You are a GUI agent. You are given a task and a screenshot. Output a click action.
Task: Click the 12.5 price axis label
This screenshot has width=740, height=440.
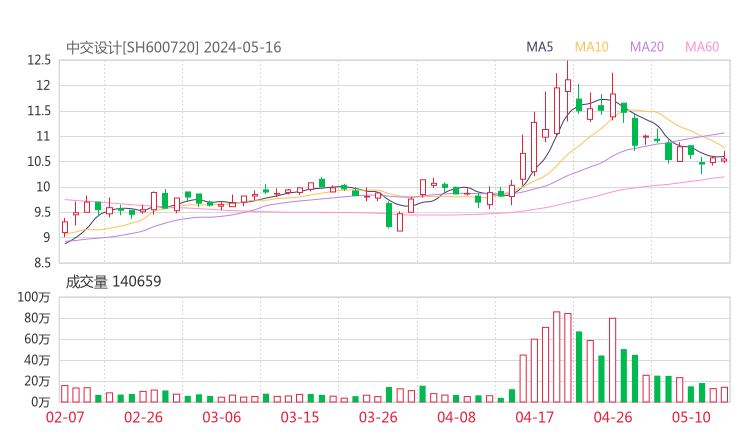(x=39, y=60)
